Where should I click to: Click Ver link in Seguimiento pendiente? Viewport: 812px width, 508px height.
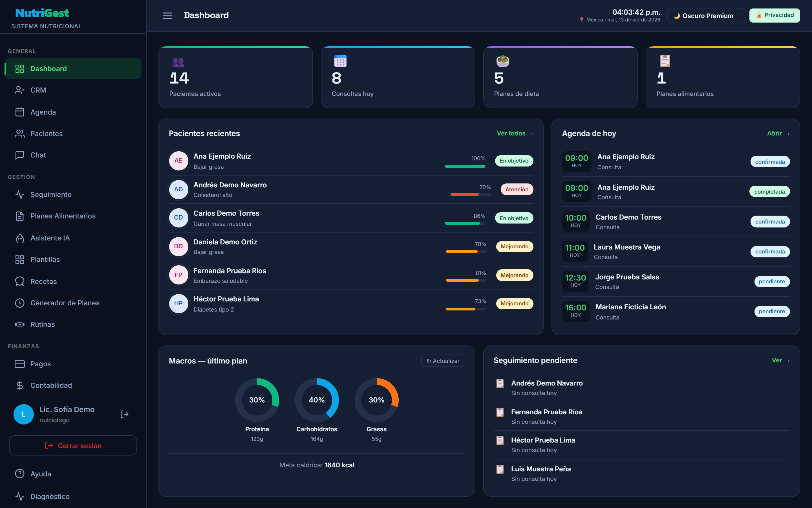pyautogui.click(x=780, y=360)
